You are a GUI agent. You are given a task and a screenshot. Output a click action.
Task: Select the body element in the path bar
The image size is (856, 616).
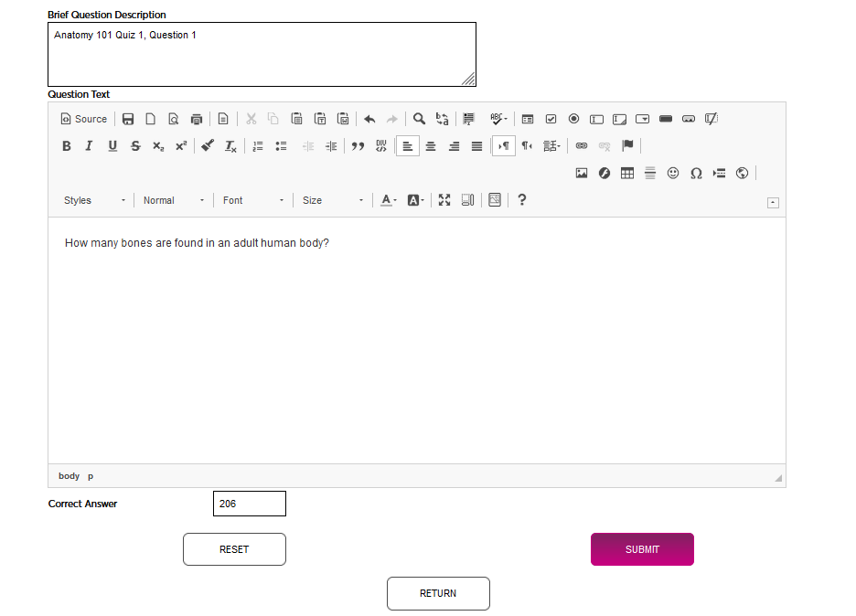pos(69,476)
